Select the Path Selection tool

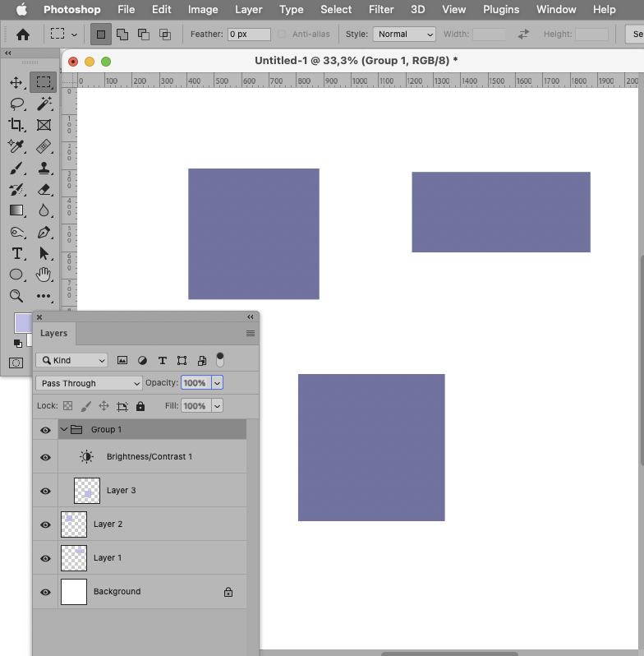[x=44, y=253]
